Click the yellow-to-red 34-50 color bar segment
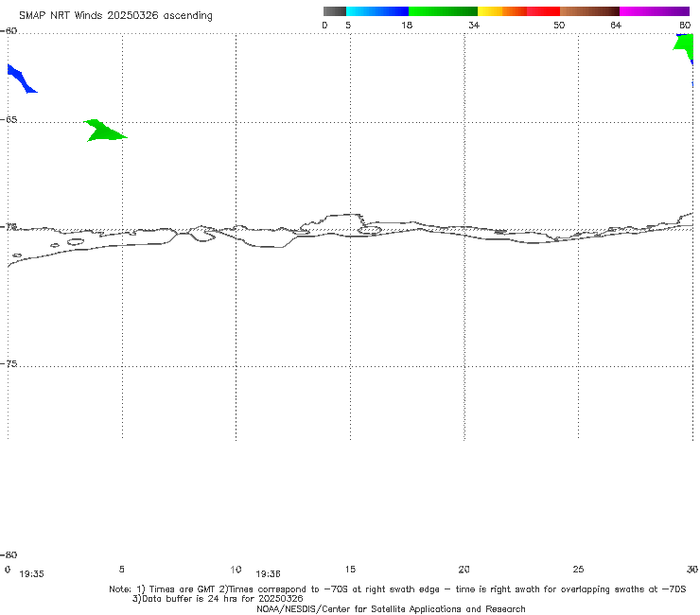Image resolution: width=700 pixels, height=615 pixels. pyautogui.click(x=518, y=11)
